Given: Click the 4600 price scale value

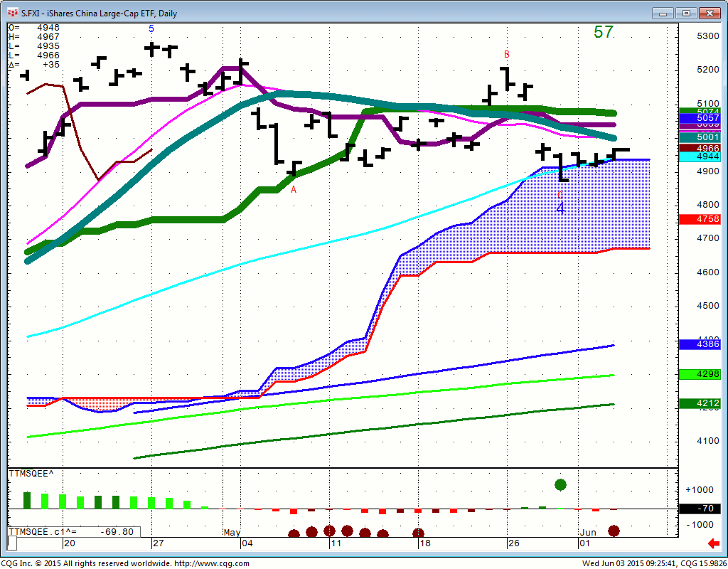Looking at the screenshot, I should coord(708,272).
